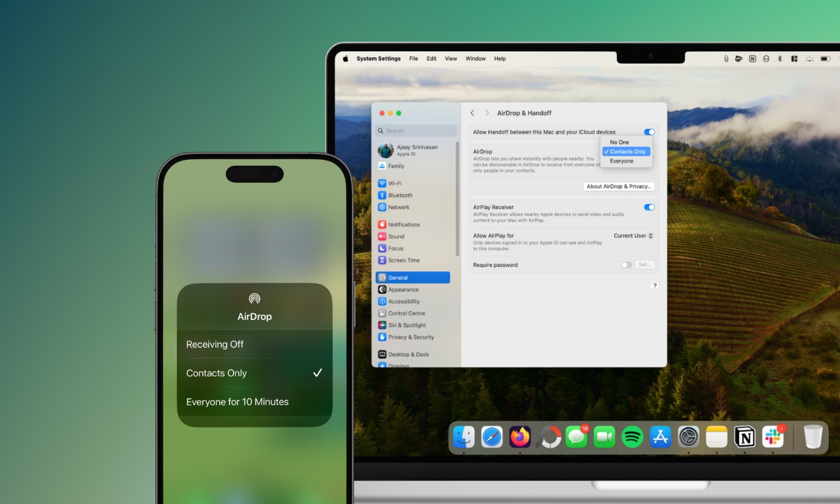Open Privacy & Security settings
Image resolution: width=840 pixels, height=504 pixels.
tap(409, 337)
